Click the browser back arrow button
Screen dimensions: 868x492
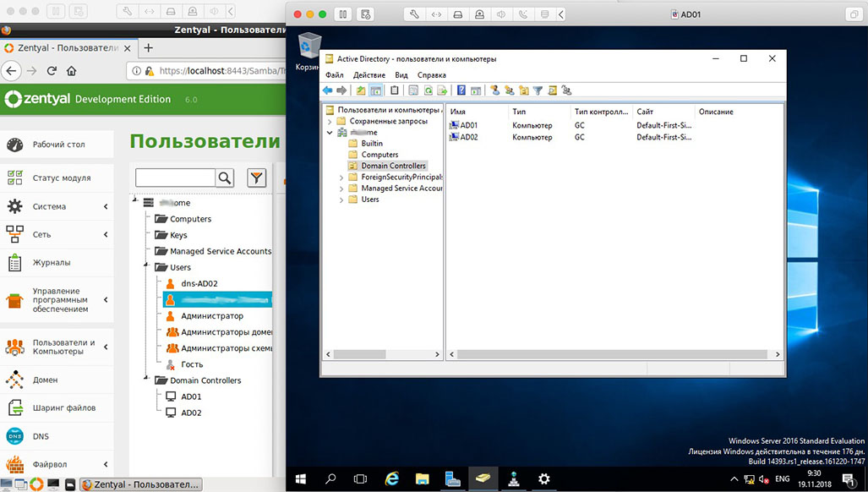click(x=11, y=71)
